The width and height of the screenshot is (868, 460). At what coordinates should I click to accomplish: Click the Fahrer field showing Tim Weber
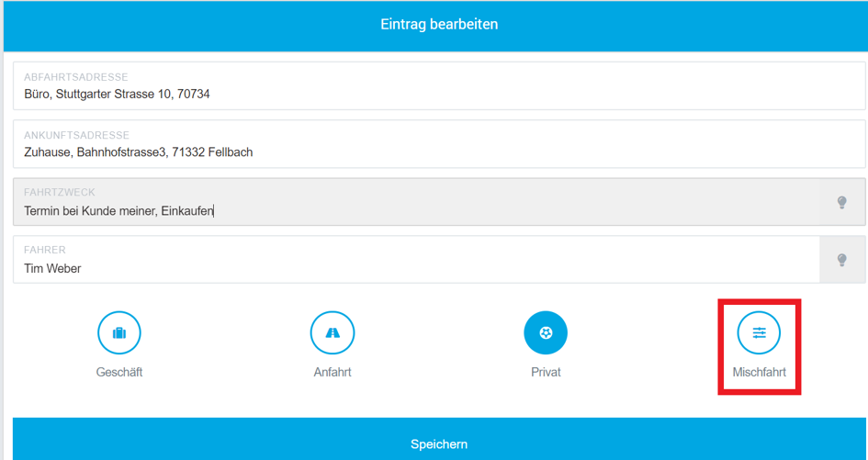[x=416, y=260]
